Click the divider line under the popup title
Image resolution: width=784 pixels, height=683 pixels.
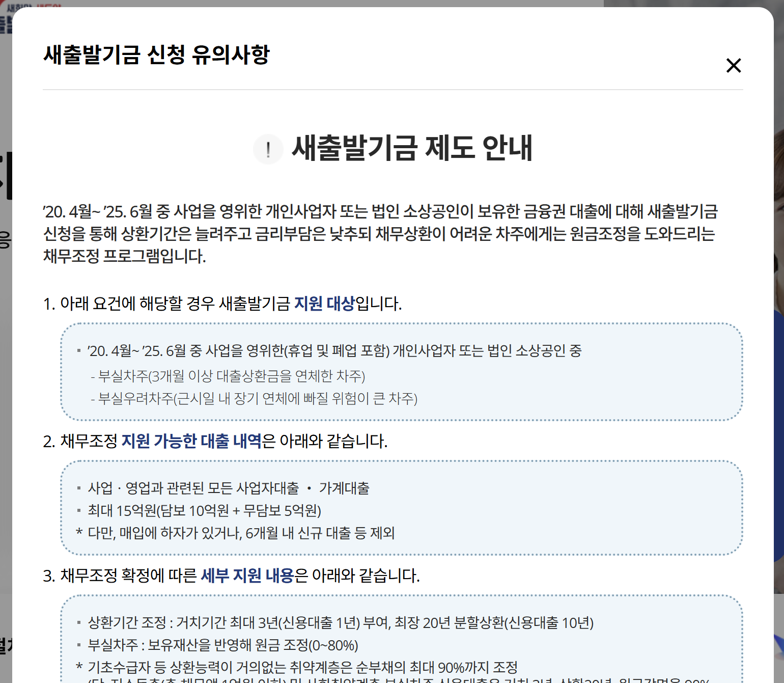(x=392, y=91)
